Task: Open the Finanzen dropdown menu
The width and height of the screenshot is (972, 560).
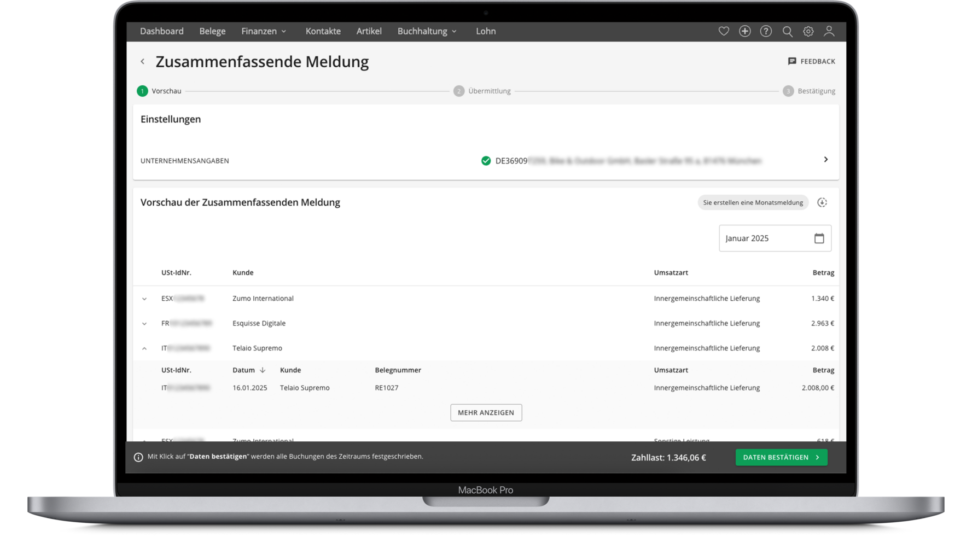Action: [x=264, y=31]
